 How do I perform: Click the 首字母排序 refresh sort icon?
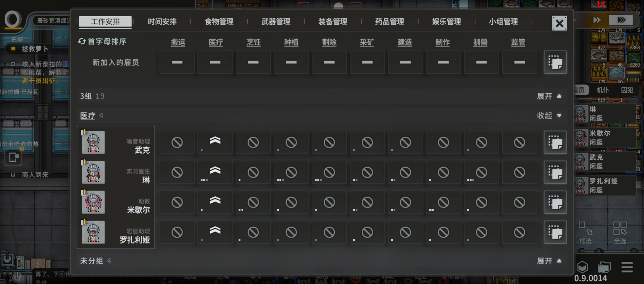[82, 42]
